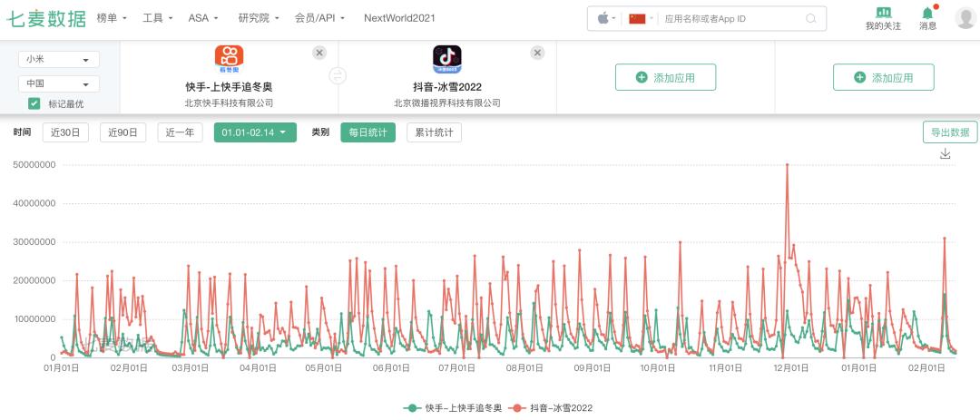Open the Apple platform selector icon
Viewport: 980px width, 420px height.
pos(603,19)
